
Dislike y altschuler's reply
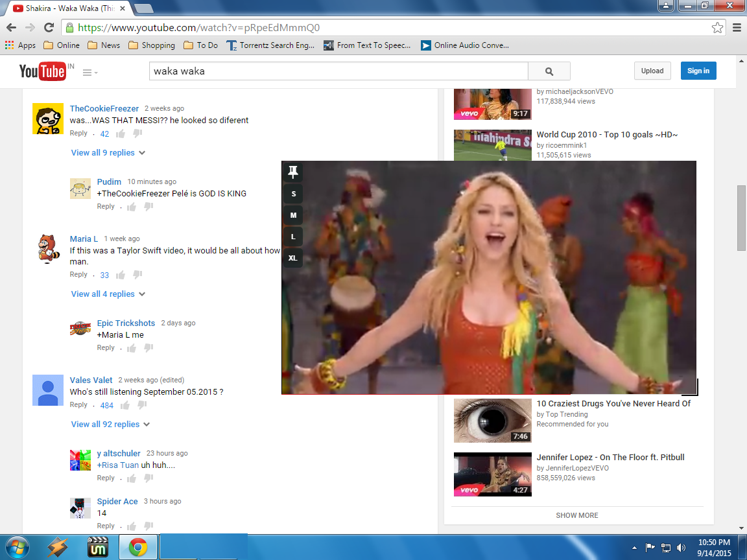click(148, 478)
